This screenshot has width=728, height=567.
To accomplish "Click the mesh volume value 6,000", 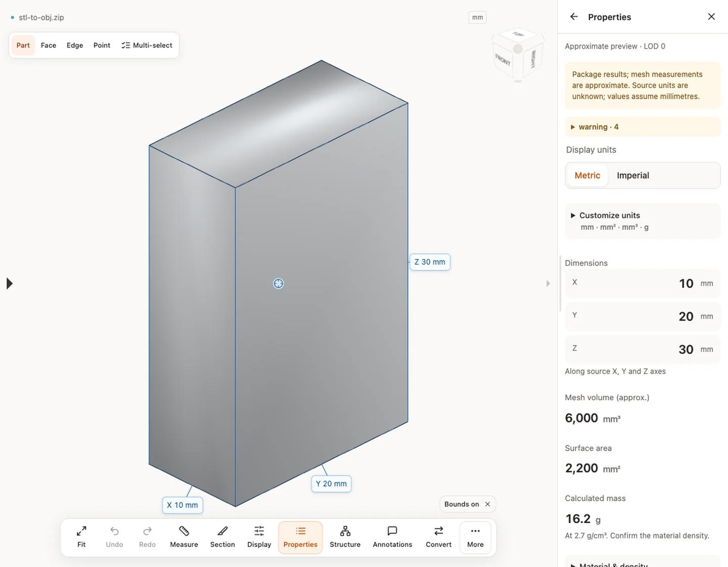I will [581, 418].
